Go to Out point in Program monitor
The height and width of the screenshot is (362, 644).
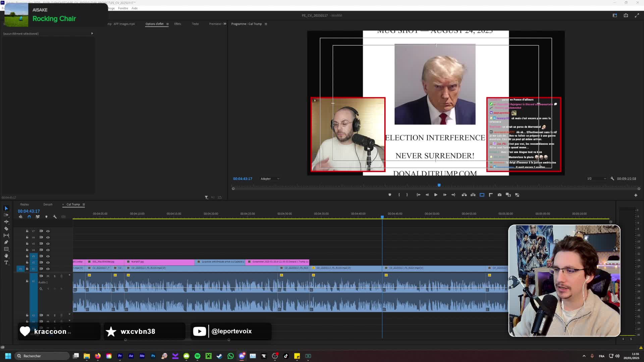[x=453, y=195]
